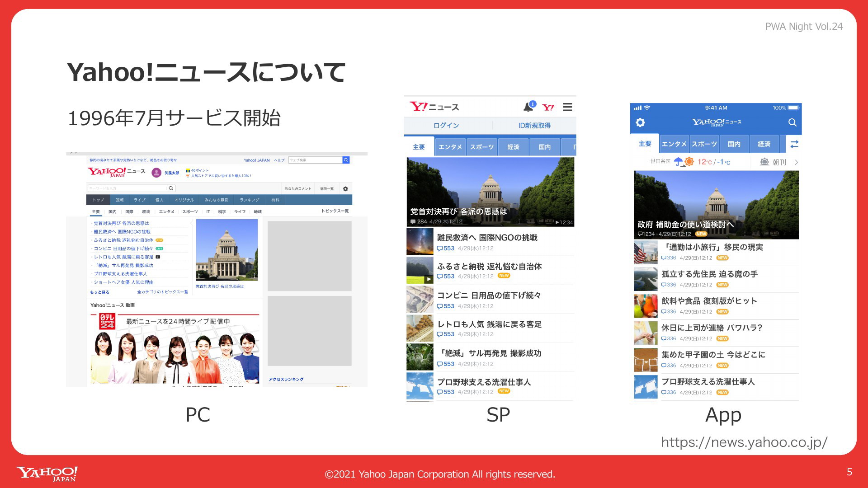868x488 pixels.
Task: Open the hamburger menu in SP view
Action: (x=567, y=107)
